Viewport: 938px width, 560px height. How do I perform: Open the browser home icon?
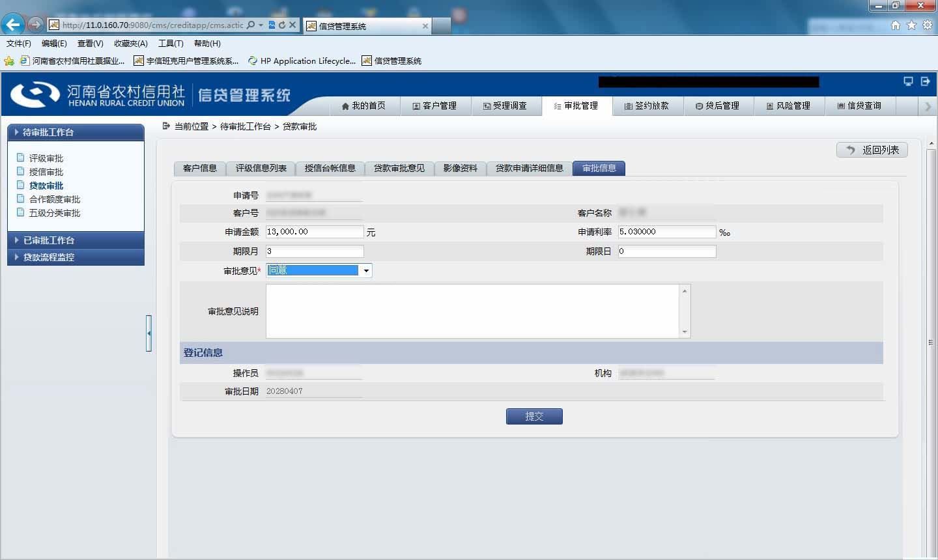pos(896,25)
